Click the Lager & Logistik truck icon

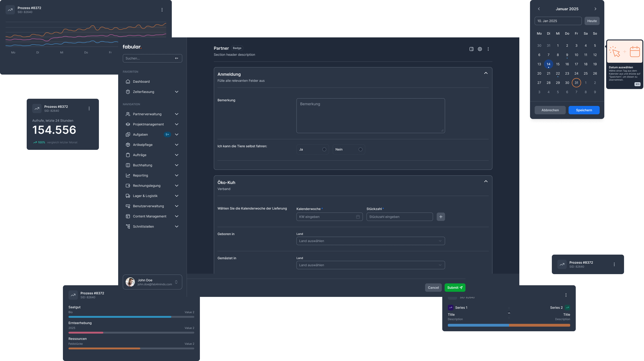(x=128, y=196)
